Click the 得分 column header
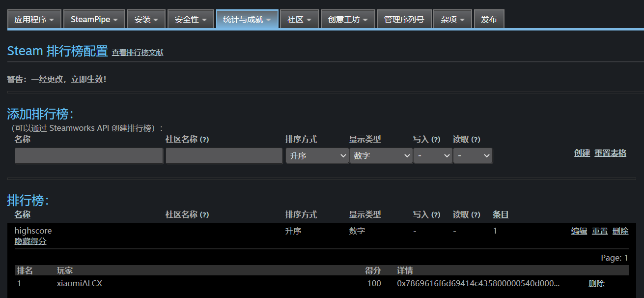The height and width of the screenshot is (298, 644). [x=373, y=270]
